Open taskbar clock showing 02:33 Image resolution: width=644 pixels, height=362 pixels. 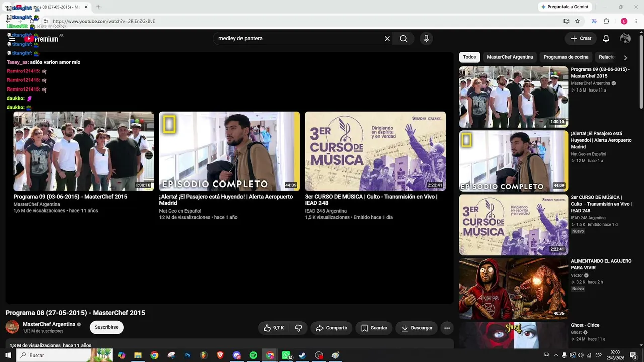click(x=615, y=355)
